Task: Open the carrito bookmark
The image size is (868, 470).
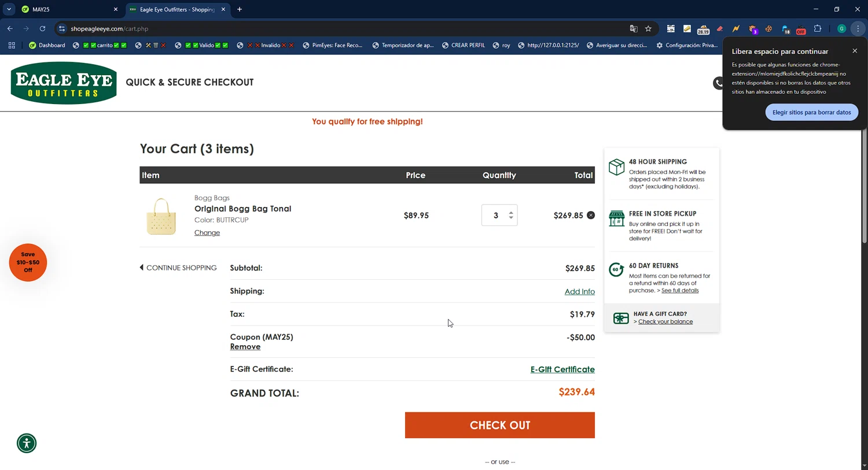Action: 100,45
